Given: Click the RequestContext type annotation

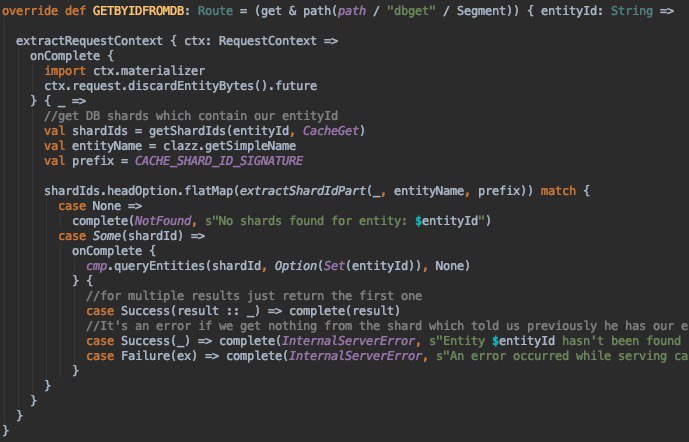Looking at the screenshot, I should [268, 41].
